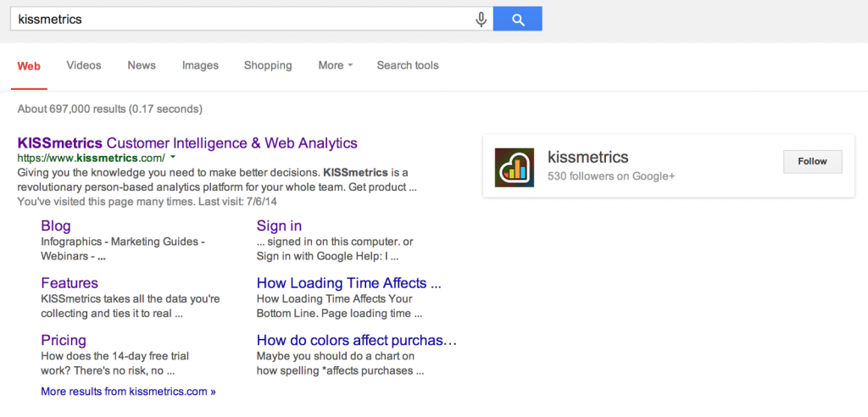Click More results from kissmetrics.com
Screen dimensions: 868x417
click(x=129, y=392)
